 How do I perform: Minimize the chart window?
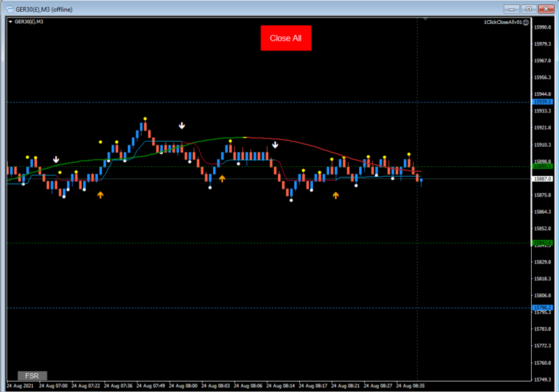point(511,9)
